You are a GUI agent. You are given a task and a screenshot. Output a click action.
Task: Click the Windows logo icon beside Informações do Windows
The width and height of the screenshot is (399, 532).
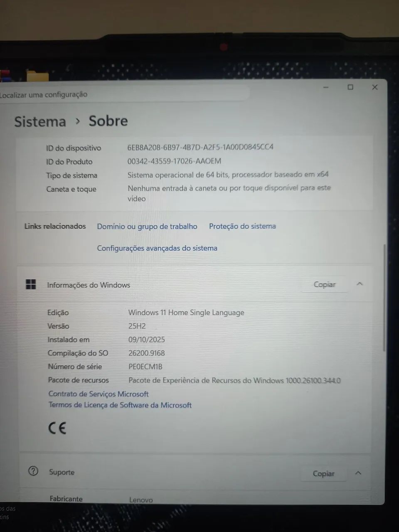(x=31, y=285)
